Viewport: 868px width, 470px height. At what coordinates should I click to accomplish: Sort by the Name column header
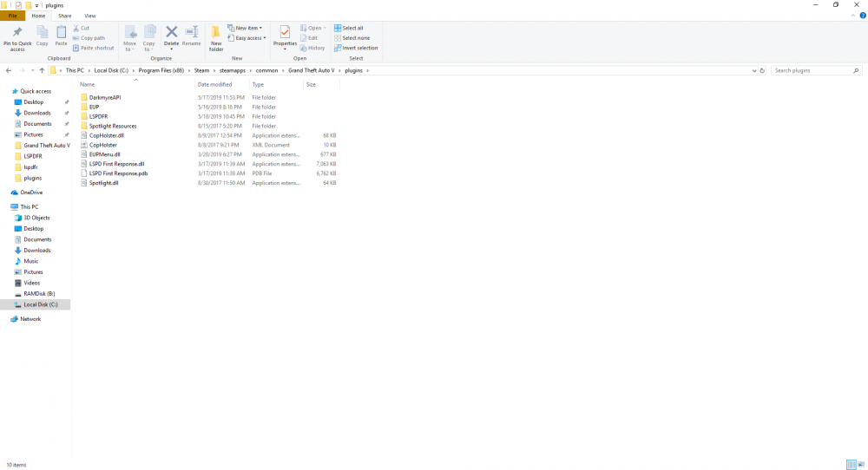coord(136,85)
